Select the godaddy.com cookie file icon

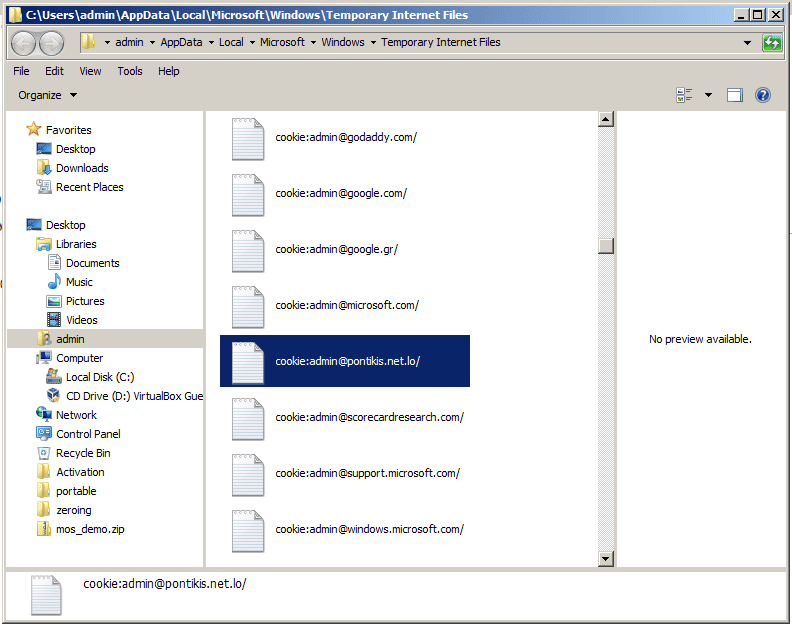pyautogui.click(x=248, y=139)
